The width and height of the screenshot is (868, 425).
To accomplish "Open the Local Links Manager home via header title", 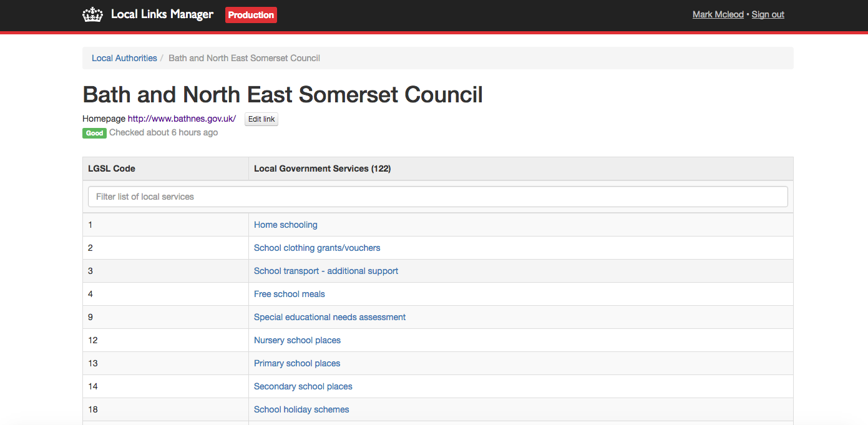I will click(x=162, y=14).
